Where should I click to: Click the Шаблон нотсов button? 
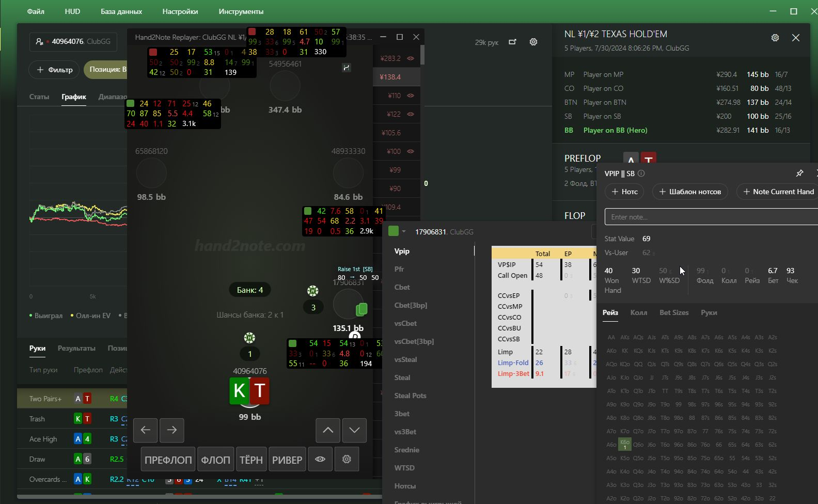(x=690, y=192)
